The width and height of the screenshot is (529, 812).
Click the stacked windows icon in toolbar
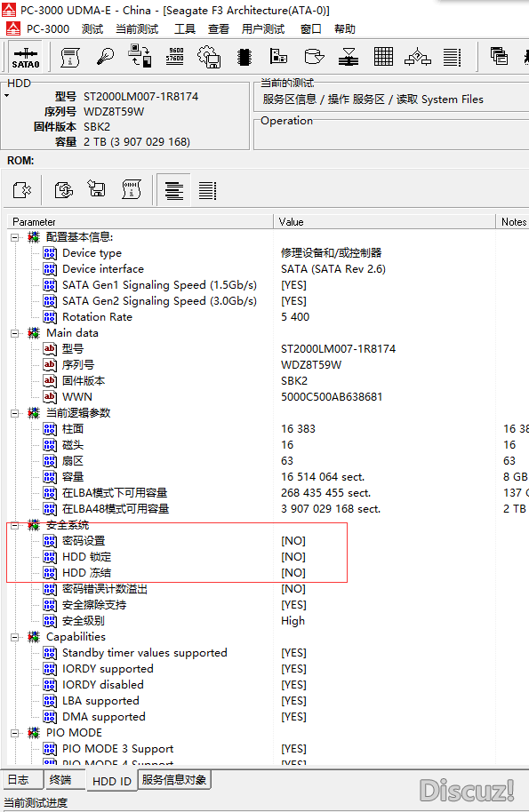point(499,56)
